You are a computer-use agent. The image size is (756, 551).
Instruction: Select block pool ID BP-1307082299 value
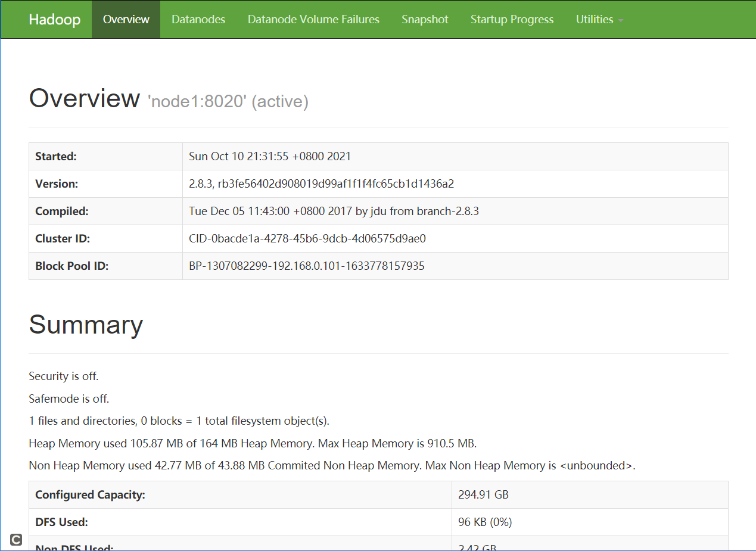pyautogui.click(x=307, y=266)
